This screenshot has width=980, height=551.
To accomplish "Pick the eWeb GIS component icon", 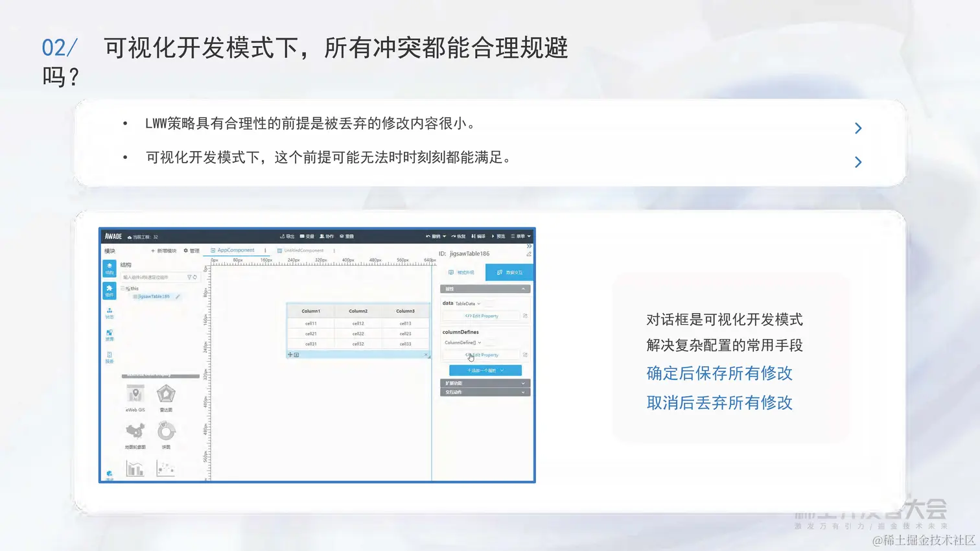I will click(135, 393).
